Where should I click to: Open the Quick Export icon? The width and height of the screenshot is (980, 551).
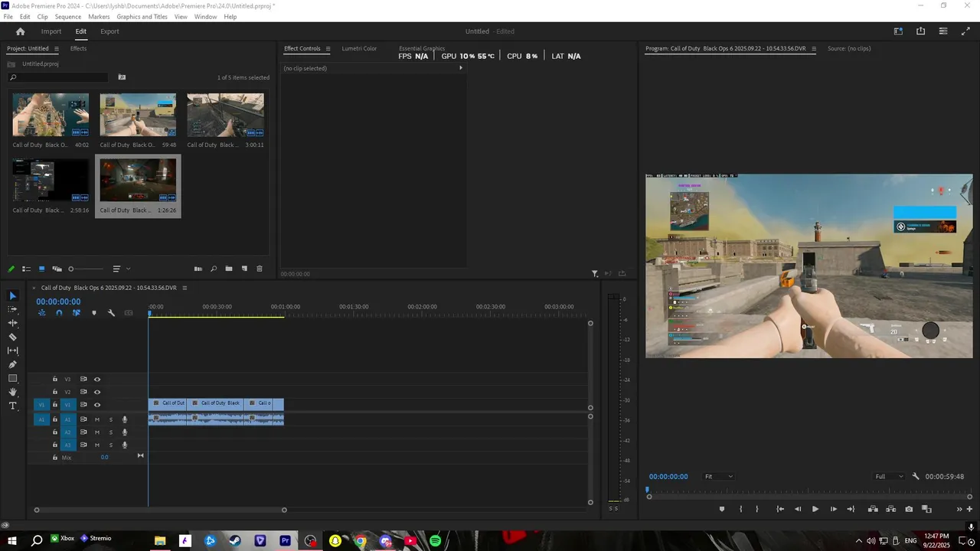(920, 31)
